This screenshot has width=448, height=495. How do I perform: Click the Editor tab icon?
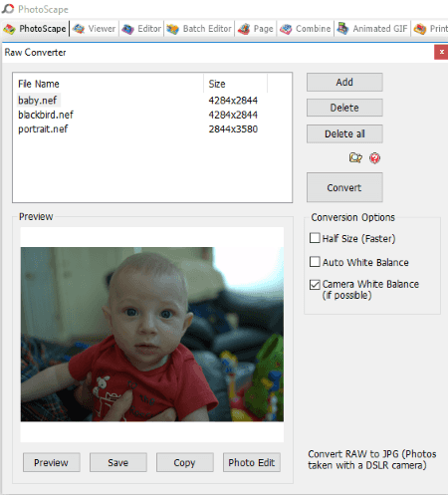127,29
